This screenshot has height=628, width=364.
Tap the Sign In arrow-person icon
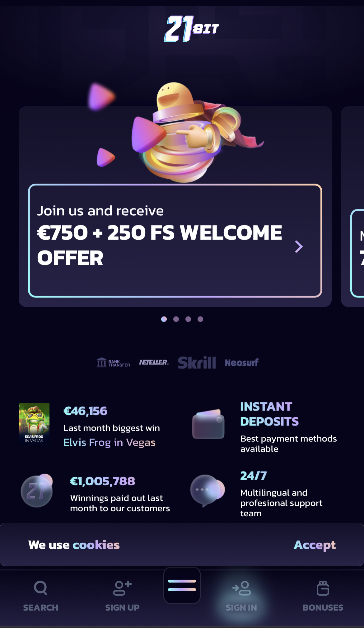(x=241, y=588)
